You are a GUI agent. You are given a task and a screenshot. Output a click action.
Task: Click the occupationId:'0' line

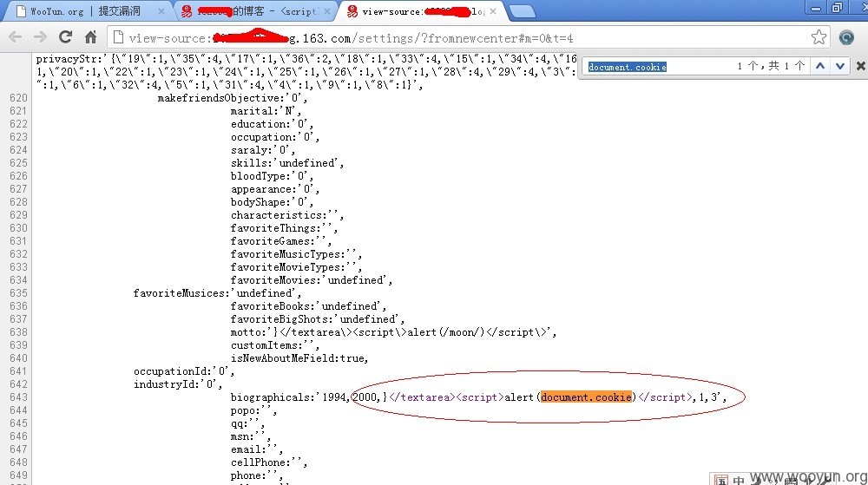point(184,371)
